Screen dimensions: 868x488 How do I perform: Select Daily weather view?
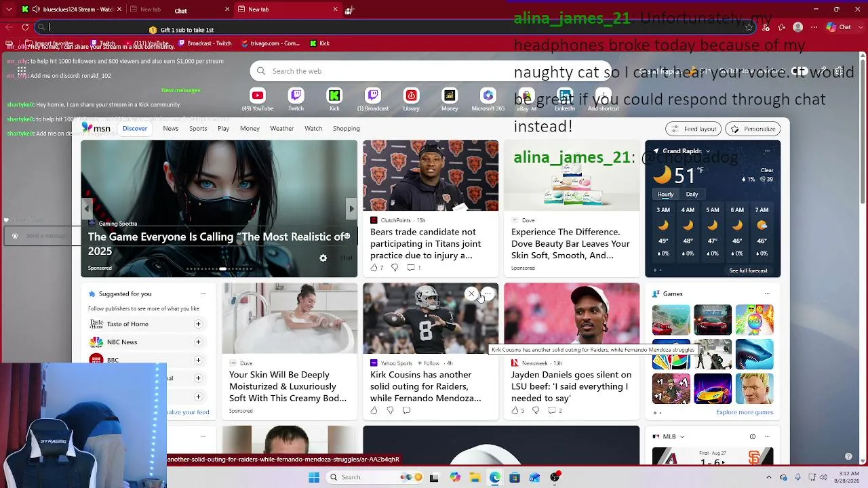coord(692,194)
